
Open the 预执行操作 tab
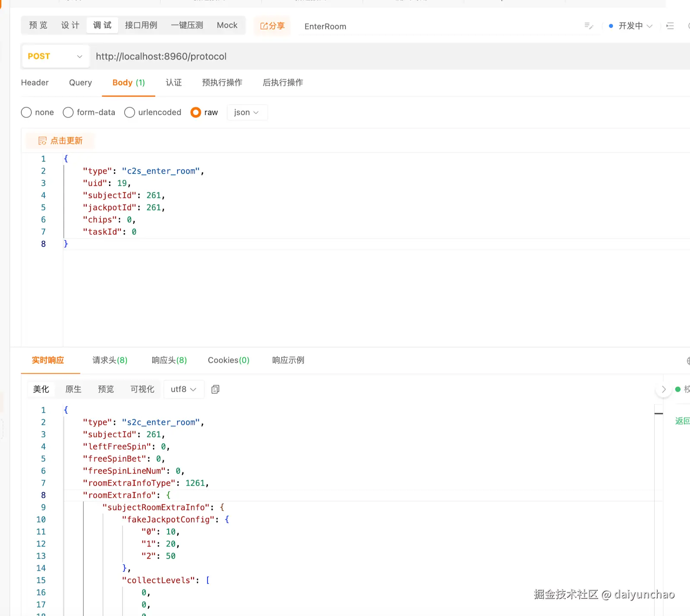point(222,82)
